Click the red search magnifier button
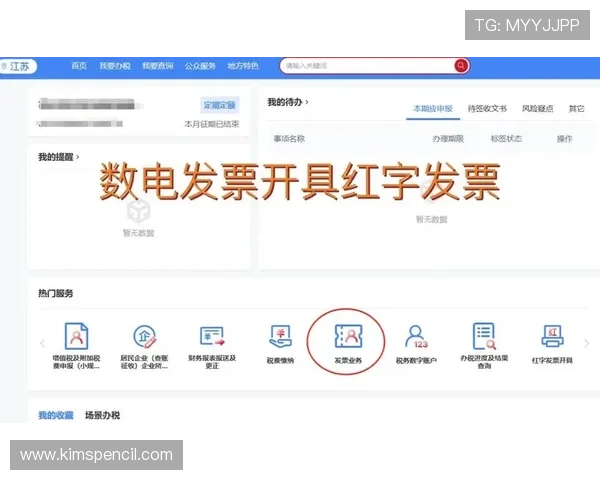Viewport: 600px width, 480px height. pos(461,66)
